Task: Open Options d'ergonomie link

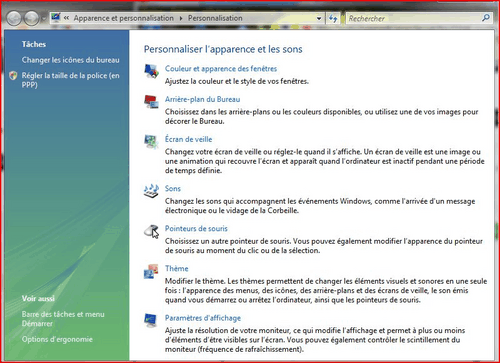Action: [57, 339]
